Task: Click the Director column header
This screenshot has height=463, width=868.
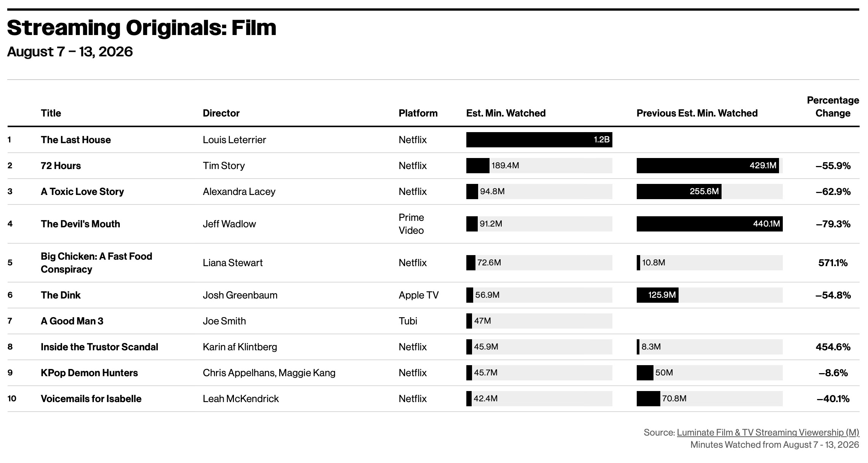Action: (x=221, y=113)
